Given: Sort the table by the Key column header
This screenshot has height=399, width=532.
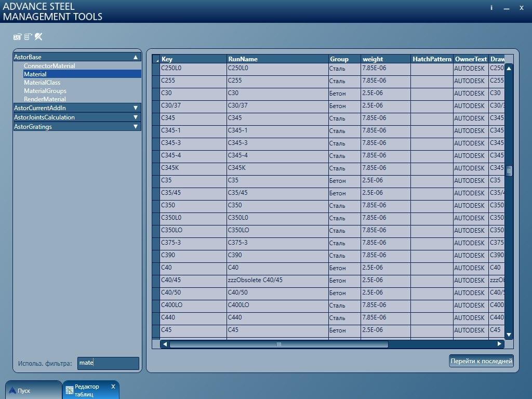Looking at the screenshot, I should (192, 59).
